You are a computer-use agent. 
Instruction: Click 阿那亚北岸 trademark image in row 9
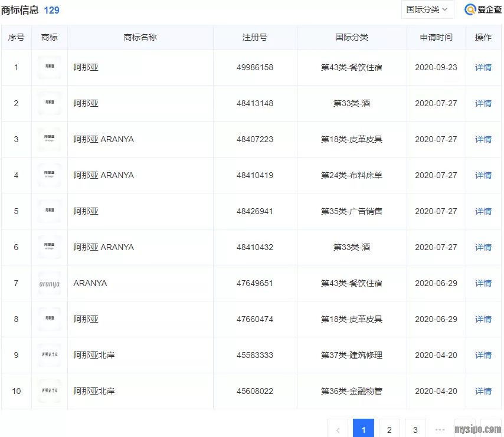[50, 355]
